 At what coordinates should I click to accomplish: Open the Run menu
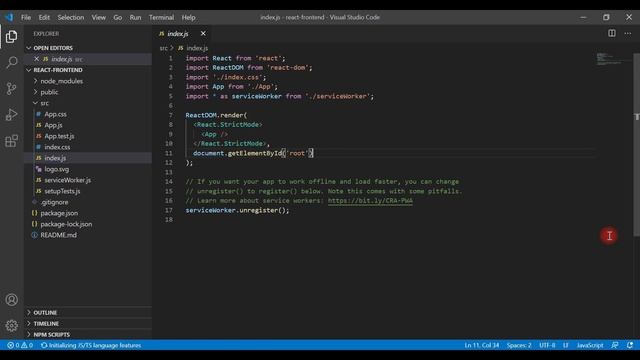coord(135,17)
